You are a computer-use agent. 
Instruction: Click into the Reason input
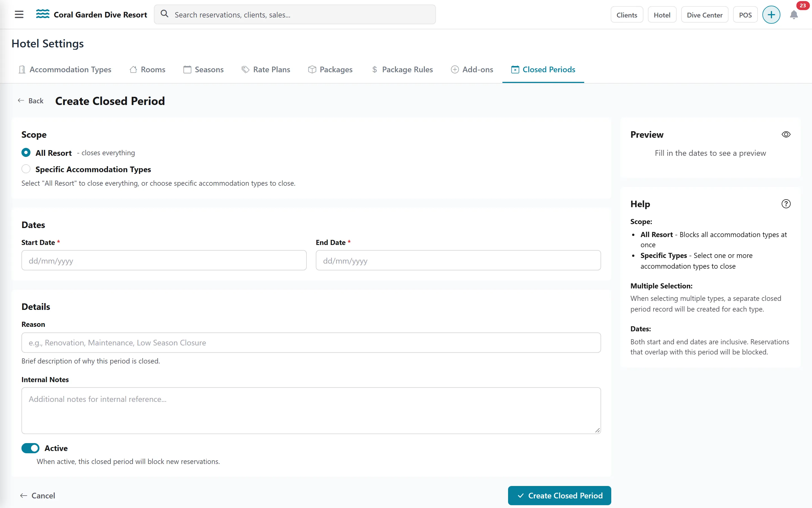tap(311, 342)
